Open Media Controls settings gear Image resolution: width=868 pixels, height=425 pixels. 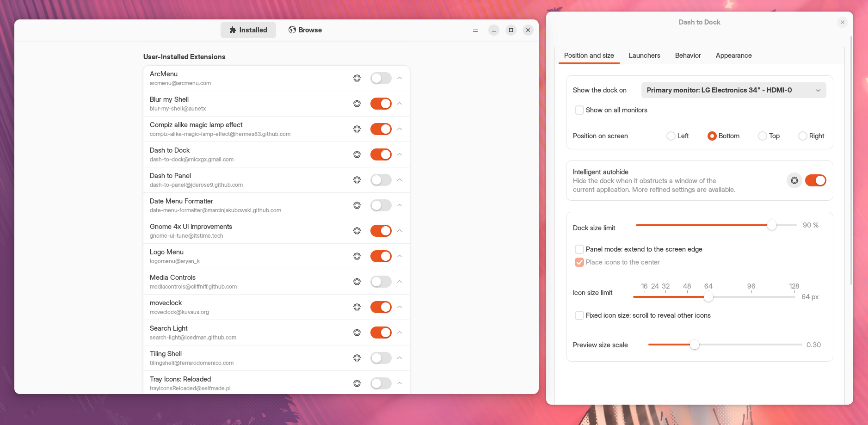(357, 282)
